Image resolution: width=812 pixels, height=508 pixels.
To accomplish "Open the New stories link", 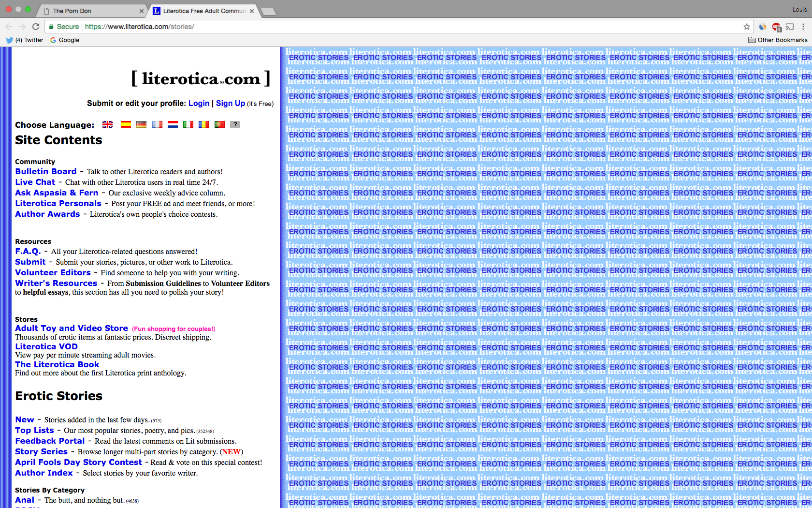I will [25, 419].
